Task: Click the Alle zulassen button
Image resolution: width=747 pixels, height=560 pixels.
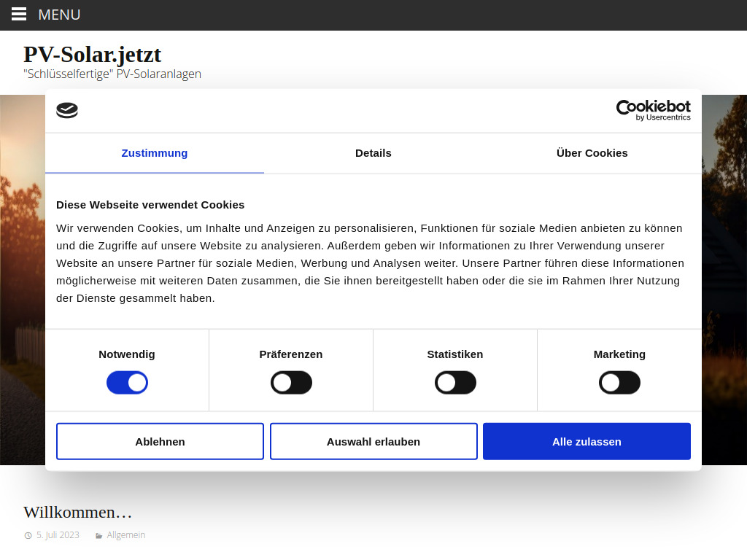Action: (587, 441)
